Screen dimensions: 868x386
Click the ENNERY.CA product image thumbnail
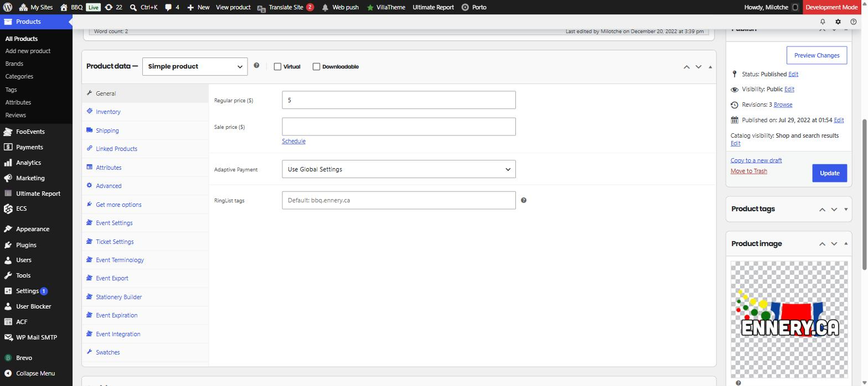point(789,320)
